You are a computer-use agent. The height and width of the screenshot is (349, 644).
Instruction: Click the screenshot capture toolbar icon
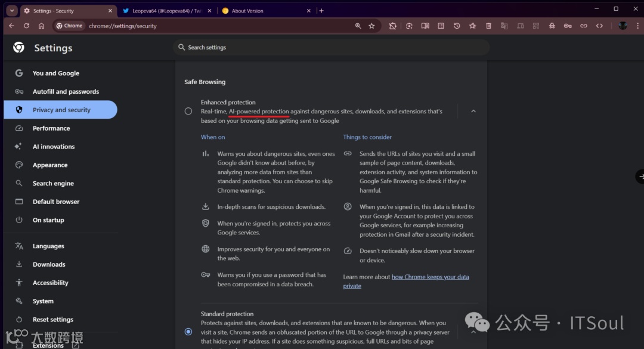point(409,26)
